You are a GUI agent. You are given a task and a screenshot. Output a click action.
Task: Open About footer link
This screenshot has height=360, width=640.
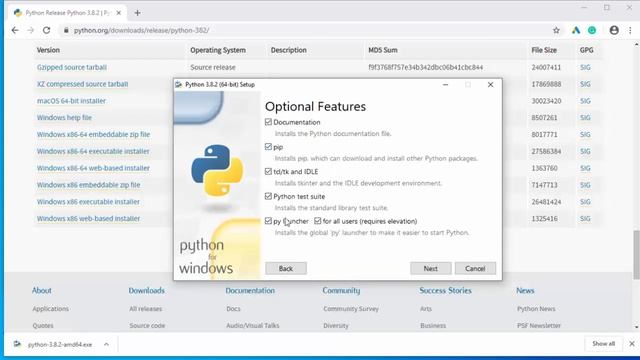42,290
